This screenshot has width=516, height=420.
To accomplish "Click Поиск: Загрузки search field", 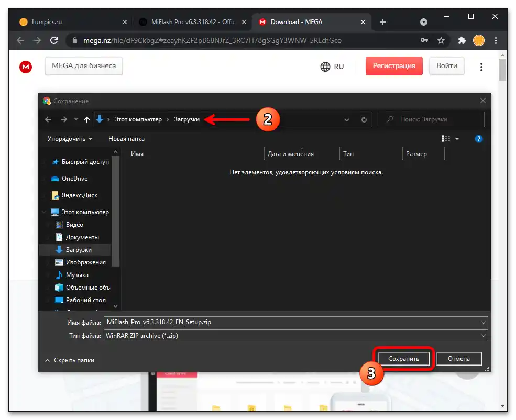I will (432, 119).
